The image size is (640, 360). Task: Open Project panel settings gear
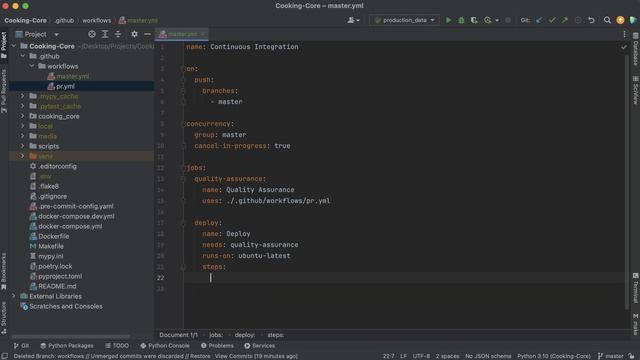tap(134, 34)
